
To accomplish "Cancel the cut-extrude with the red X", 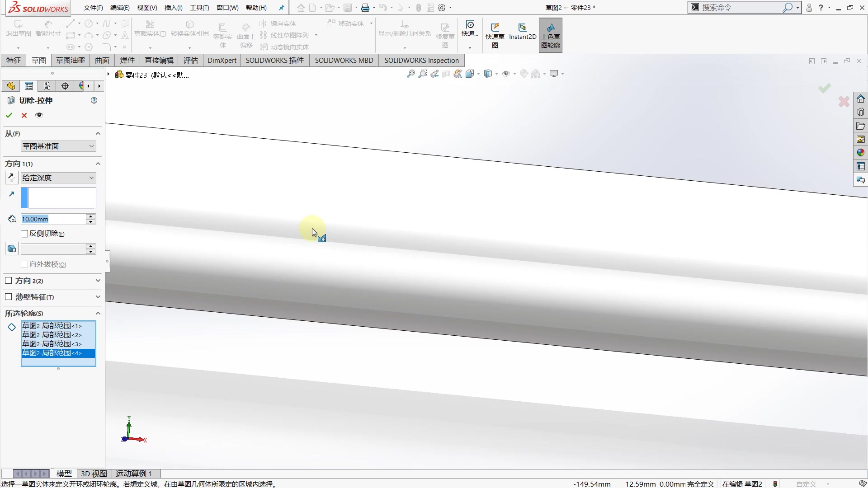I will click(24, 115).
